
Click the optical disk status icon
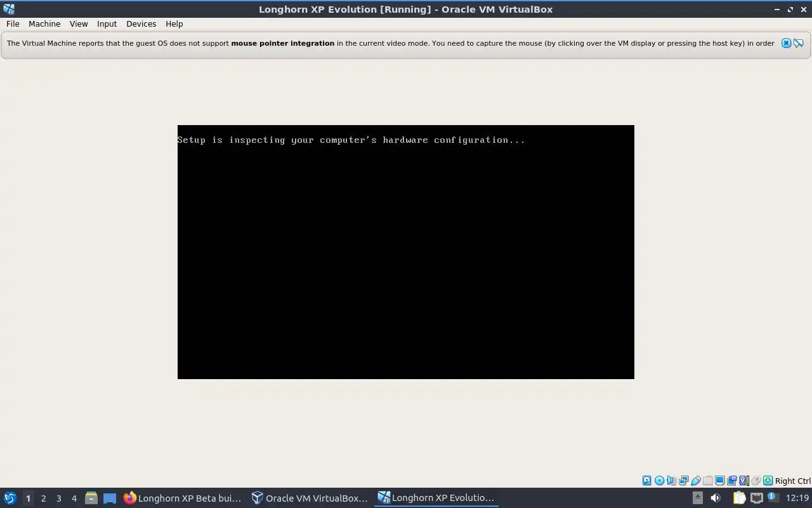[659, 481]
